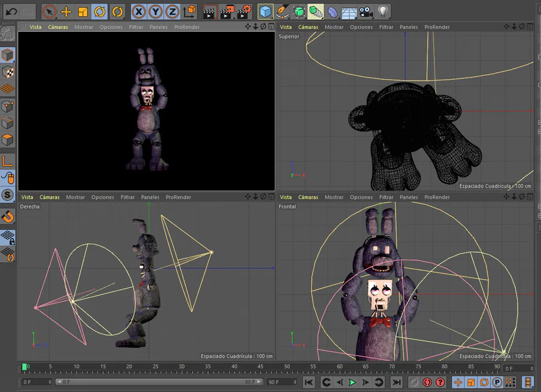541x392 pixels.
Task: Open the blue Cube primitive palette
Action: coord(265,12)
